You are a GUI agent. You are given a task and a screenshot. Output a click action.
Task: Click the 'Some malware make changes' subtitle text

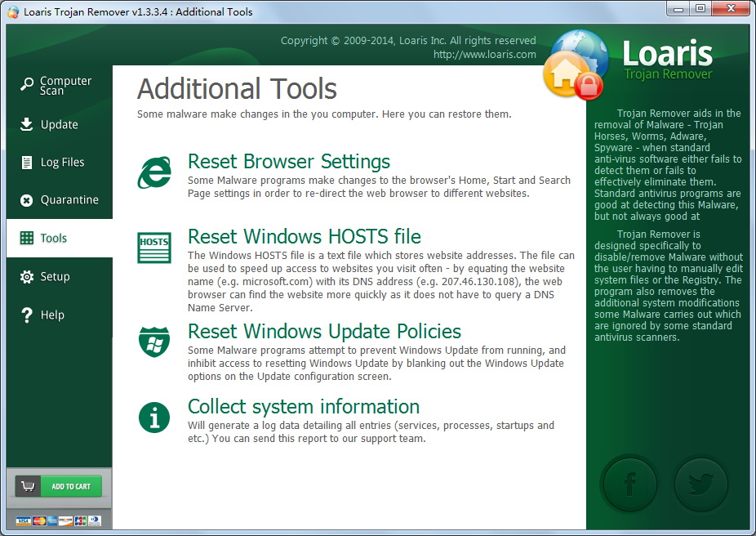tap(324, 114)
